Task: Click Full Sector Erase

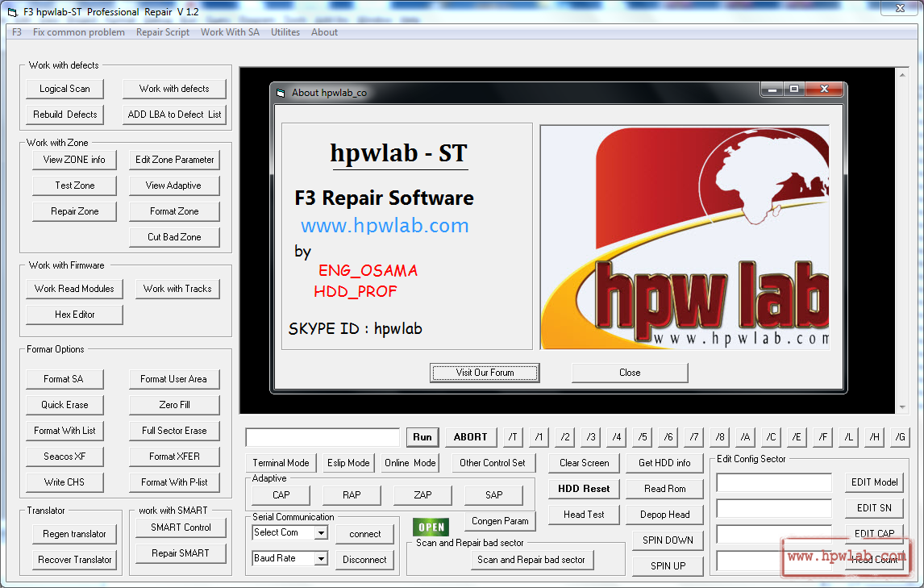Action: coord(174,431)
